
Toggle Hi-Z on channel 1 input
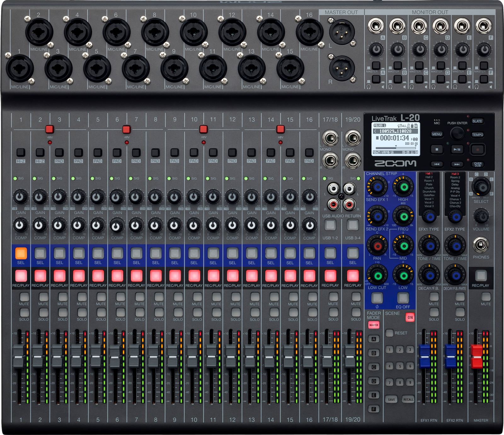click(21, 153)
